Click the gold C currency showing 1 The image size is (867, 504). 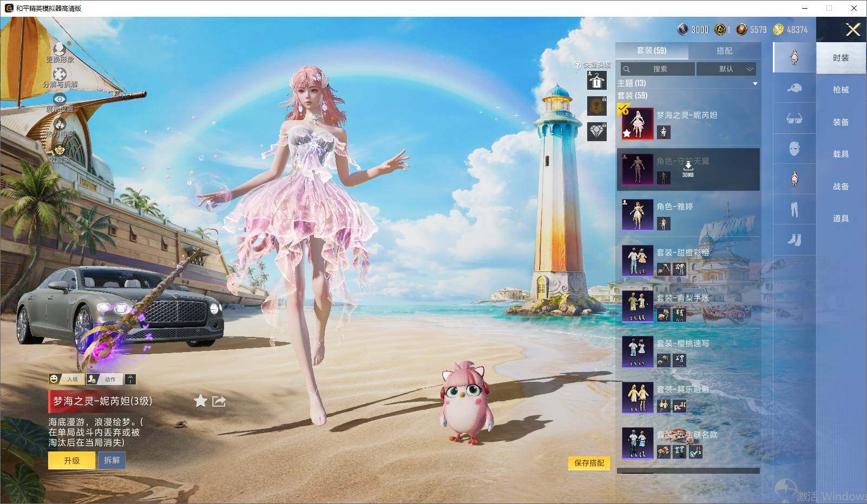click(722, 30)
